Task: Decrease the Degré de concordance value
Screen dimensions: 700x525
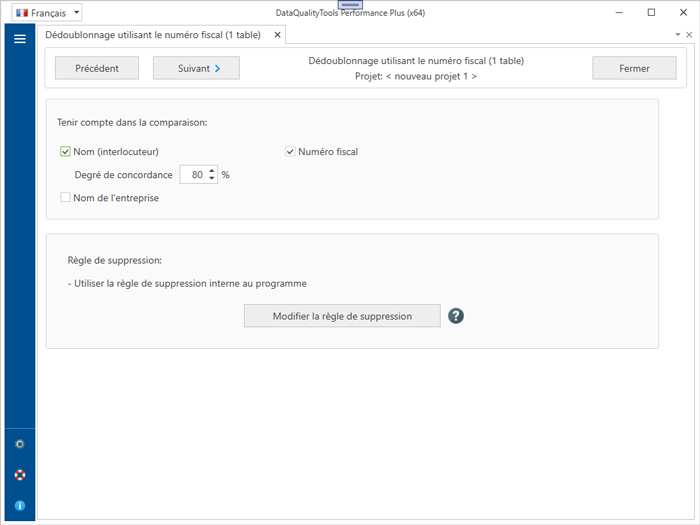Action: point(212,179)
